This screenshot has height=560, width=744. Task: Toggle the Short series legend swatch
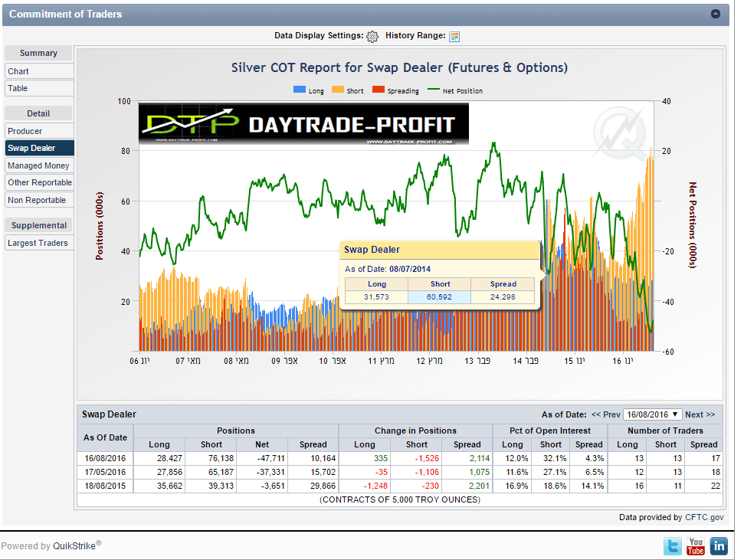(x=338, y=90)
